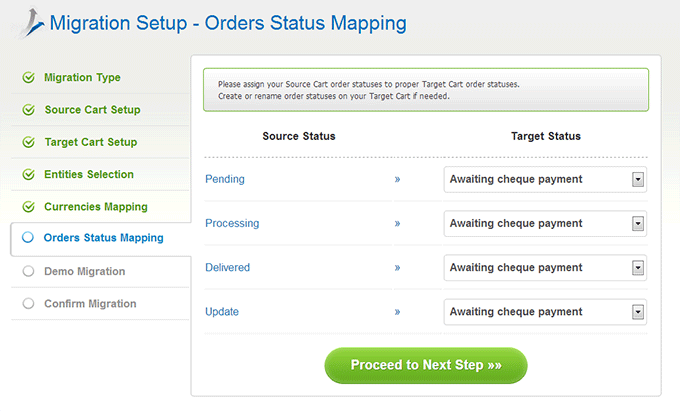Open the Currencies Mapping step

point(96,207)
